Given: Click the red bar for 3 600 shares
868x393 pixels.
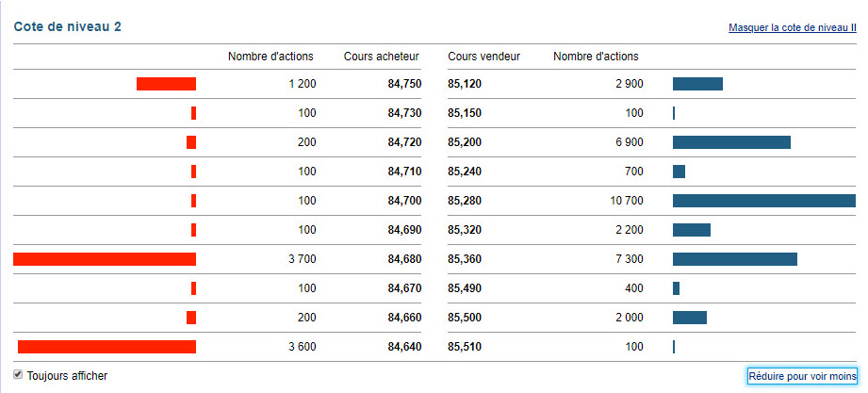Looking at the screenshot, I should [106, 347].
